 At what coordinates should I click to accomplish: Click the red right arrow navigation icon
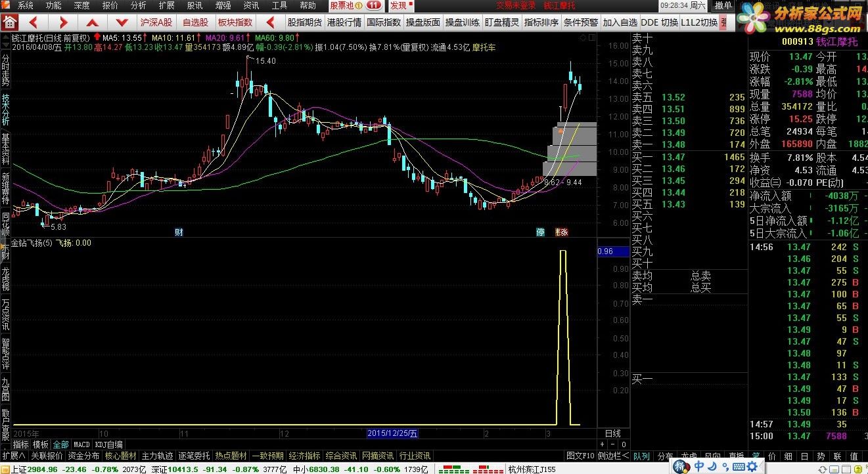(63, 22)
